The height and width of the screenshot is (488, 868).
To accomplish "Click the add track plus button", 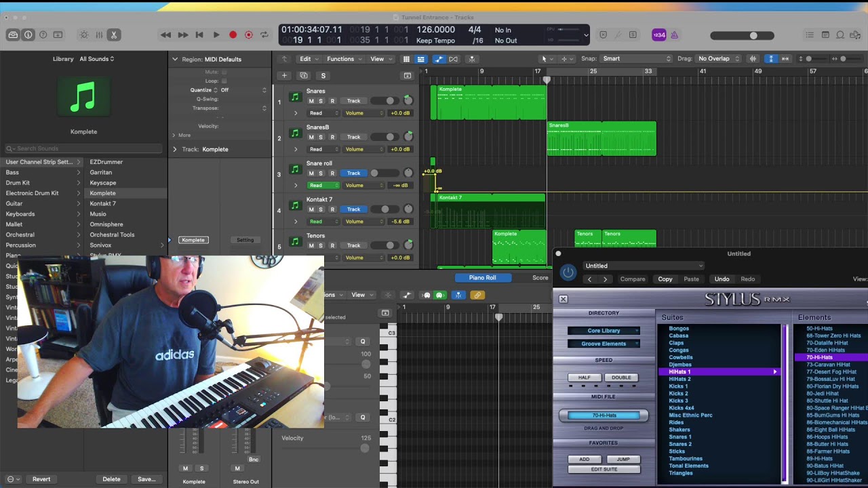I will (285, 75).
